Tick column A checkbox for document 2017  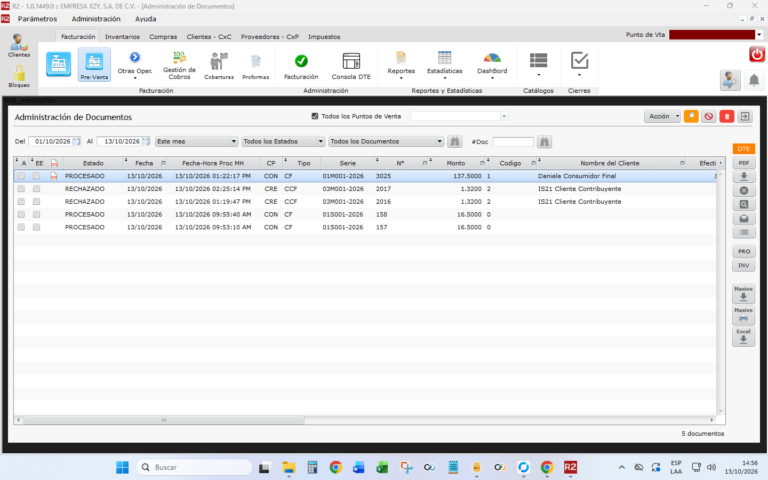click(x=21, y=189)
